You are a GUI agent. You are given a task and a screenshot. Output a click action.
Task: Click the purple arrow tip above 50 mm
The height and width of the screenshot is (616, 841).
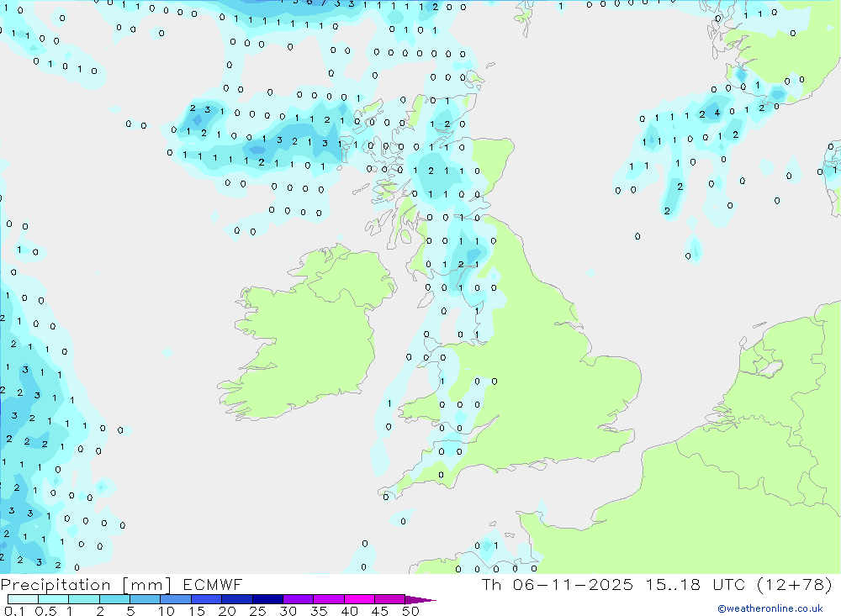420,600
